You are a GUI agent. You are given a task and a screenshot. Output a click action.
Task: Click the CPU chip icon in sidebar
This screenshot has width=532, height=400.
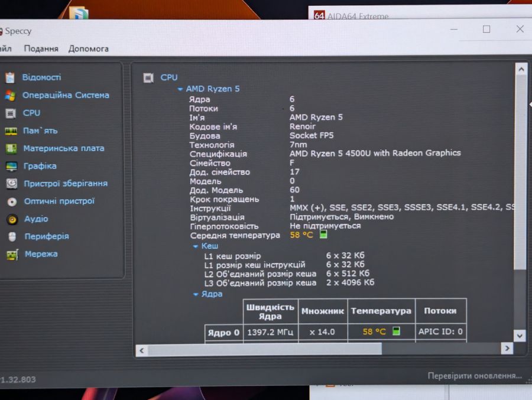click(11, 113)
